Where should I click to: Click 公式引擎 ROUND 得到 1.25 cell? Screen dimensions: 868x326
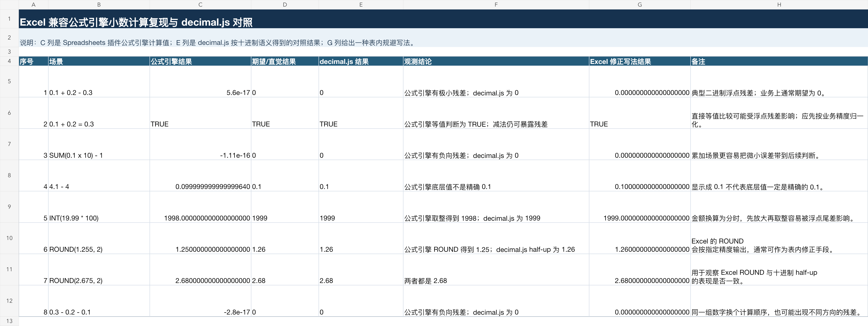pos(496,238)
